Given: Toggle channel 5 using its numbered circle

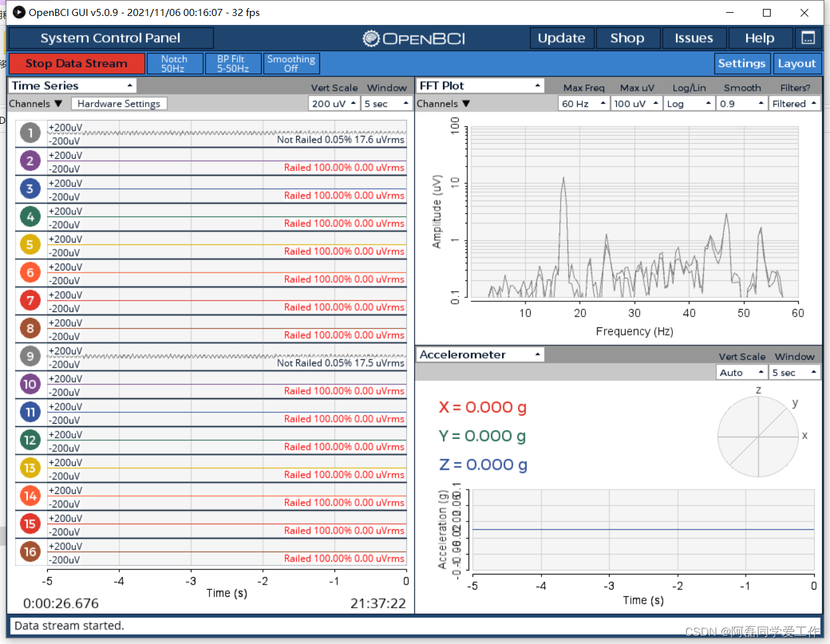Looking at the screenshot, I should [29, 244].
